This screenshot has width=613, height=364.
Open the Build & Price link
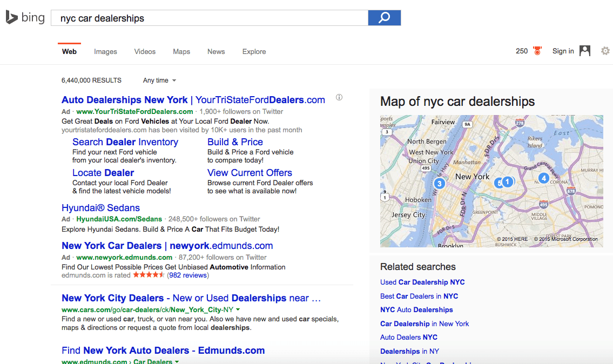(235, 142)
